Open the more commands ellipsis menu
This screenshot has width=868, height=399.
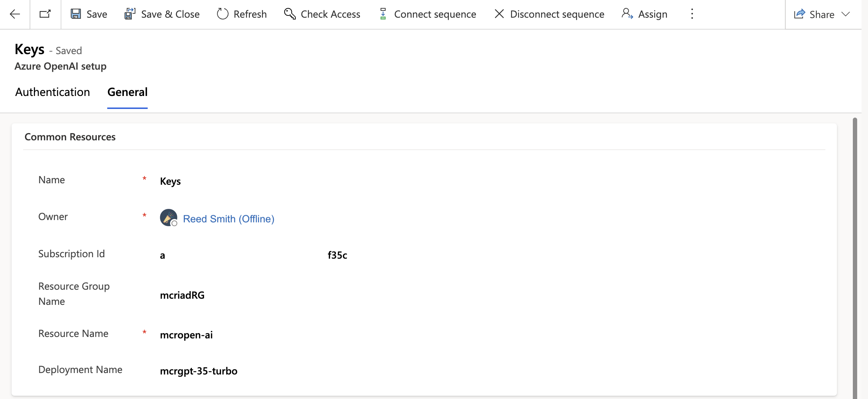692,14
